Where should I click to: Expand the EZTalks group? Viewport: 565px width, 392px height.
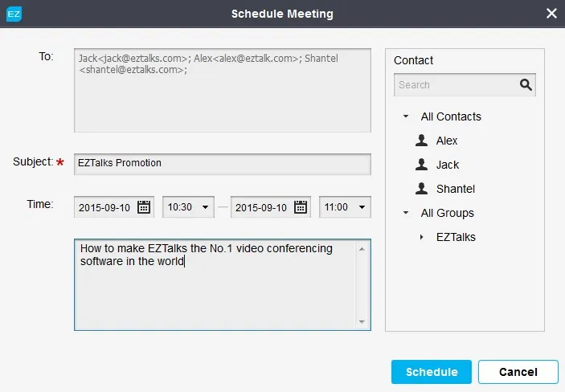422,237
